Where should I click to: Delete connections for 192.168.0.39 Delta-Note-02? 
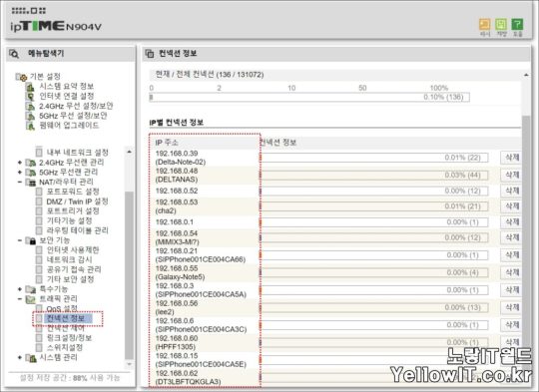pos(511,158)
